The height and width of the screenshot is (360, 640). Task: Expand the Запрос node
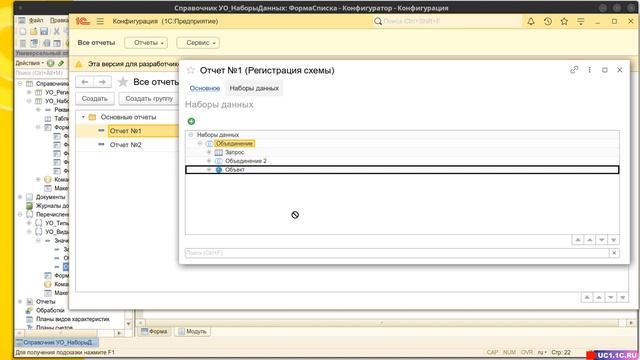pyautogui.click(x=209, y=152)
